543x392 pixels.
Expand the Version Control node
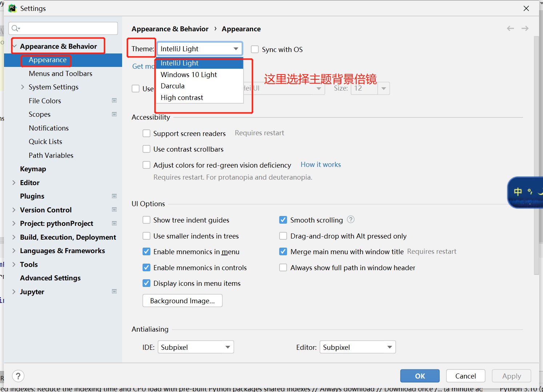[14, 210]
